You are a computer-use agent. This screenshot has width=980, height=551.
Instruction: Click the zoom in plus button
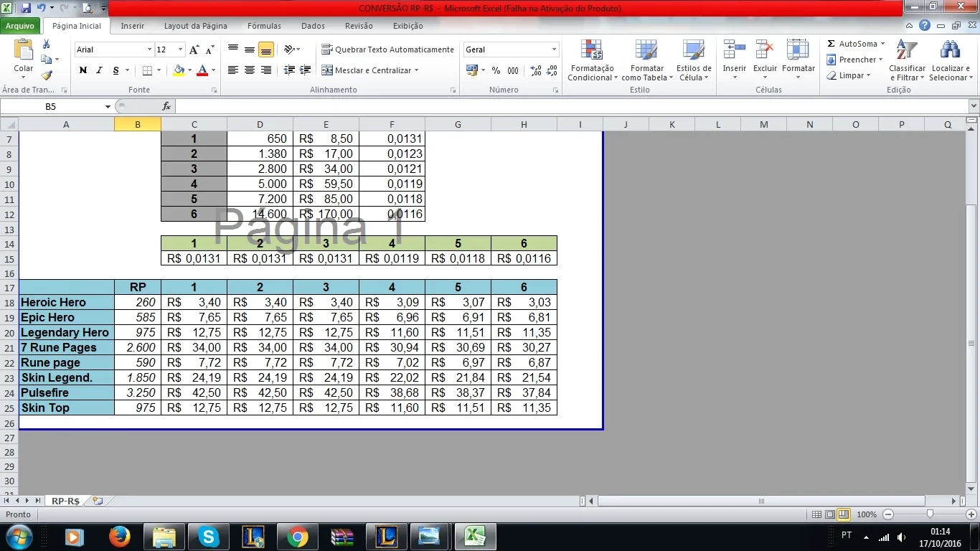click(x=971, y=514)
